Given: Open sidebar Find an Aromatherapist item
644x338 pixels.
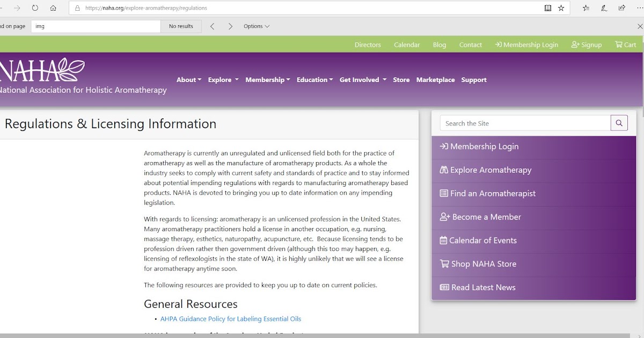Looking at the screenshot, I should pyautogui.click(x=533, y=194).
